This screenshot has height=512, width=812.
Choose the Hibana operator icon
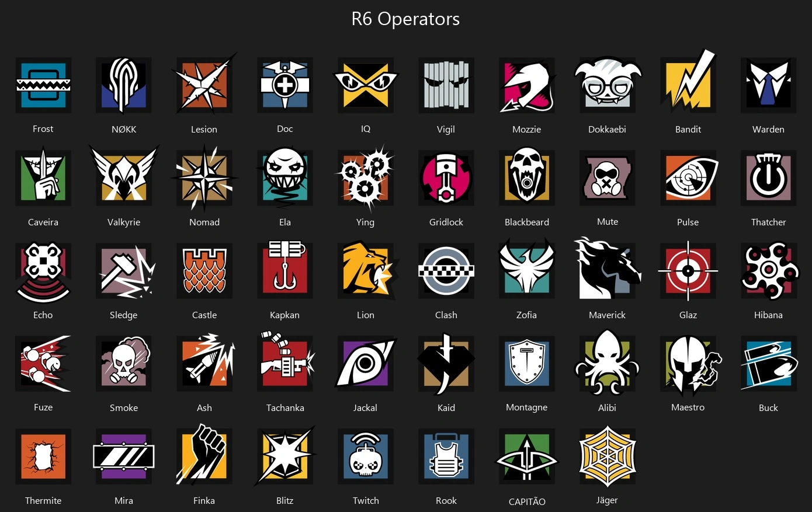coord(769,270)
